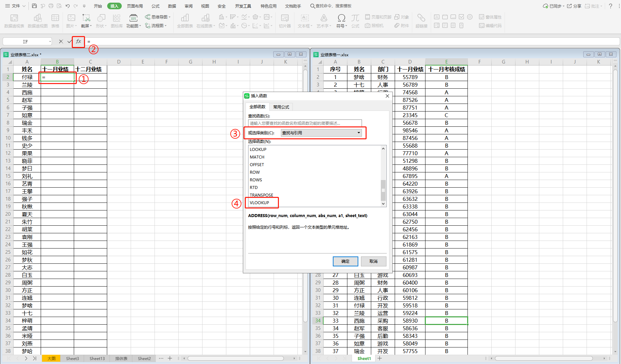Cancel formula entry with the X icon
621x364 pixels.
pyautogui.click(x=61, y=42)
